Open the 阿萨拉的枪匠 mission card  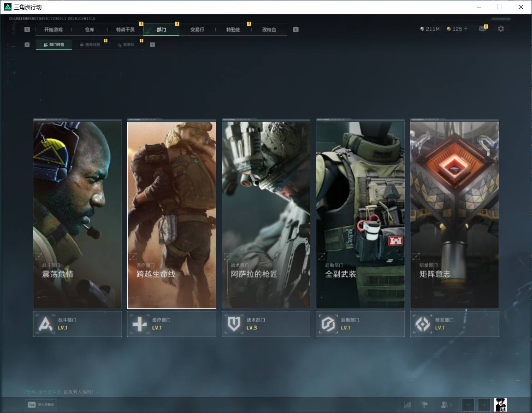[266, 215]
